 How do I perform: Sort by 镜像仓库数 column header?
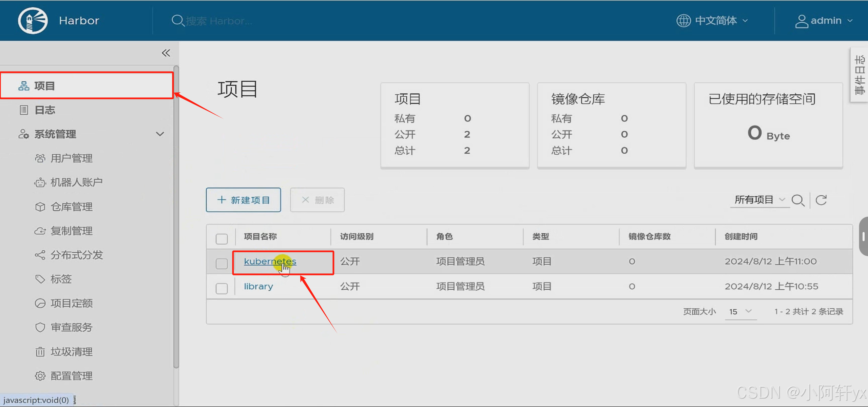tap(649, 236)
